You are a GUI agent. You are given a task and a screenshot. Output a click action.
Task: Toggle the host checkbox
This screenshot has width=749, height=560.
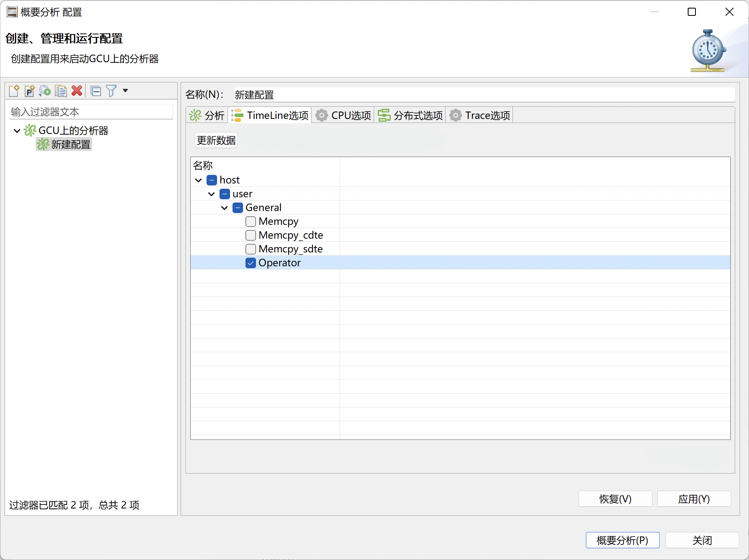pyautogui.click(x=212, y=180)
